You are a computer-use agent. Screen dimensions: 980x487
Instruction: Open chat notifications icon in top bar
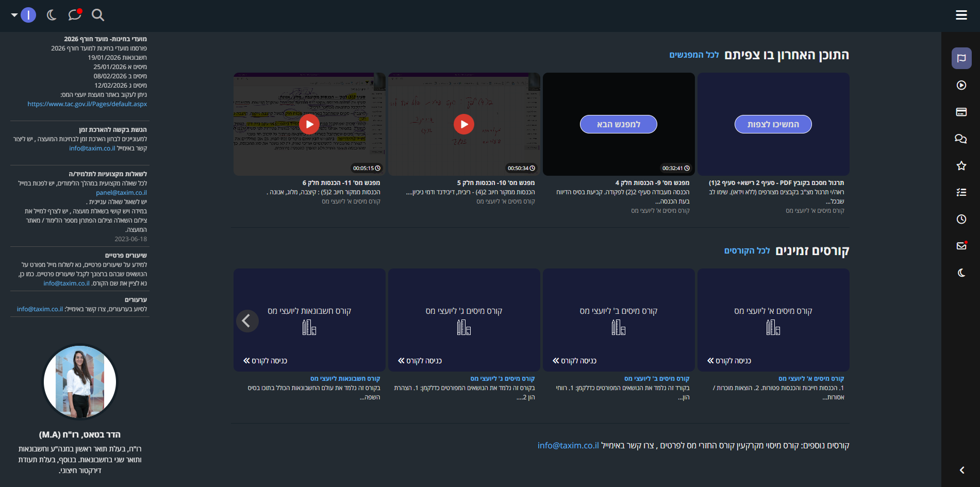pos(75,15)
